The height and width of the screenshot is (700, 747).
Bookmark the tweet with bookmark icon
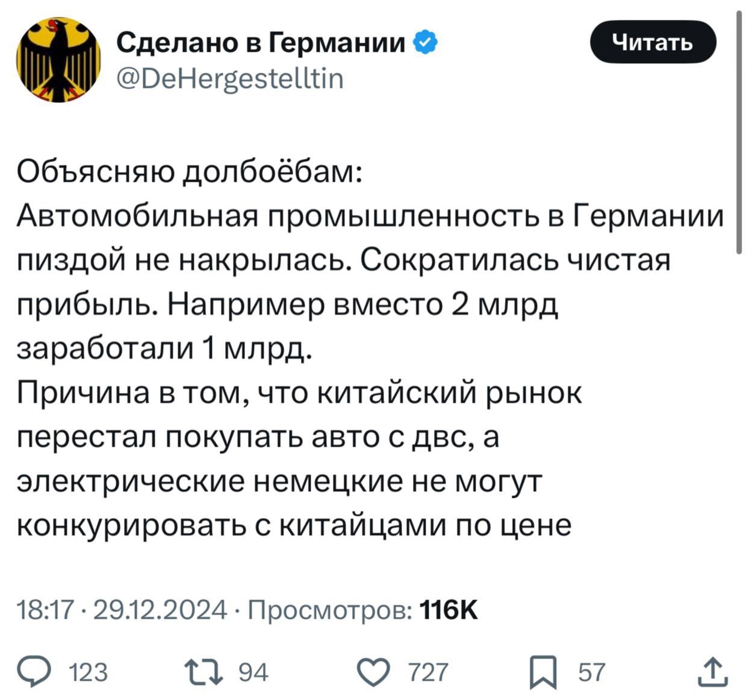tap(543, 672)
